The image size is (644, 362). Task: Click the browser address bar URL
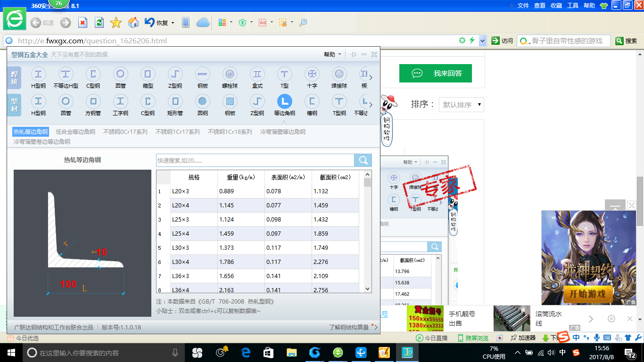[x=92, y=41]
